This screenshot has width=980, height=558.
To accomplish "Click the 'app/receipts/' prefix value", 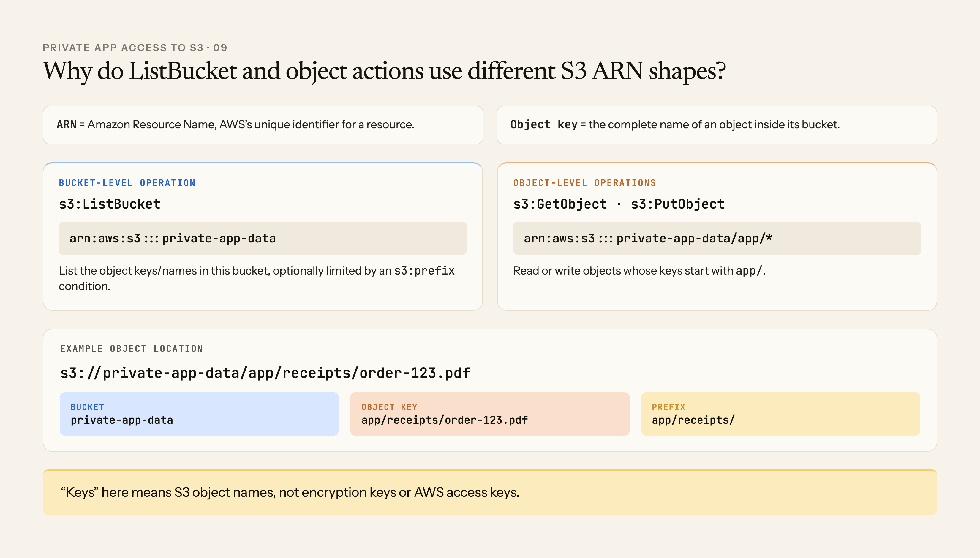I will tap(693, 420).
